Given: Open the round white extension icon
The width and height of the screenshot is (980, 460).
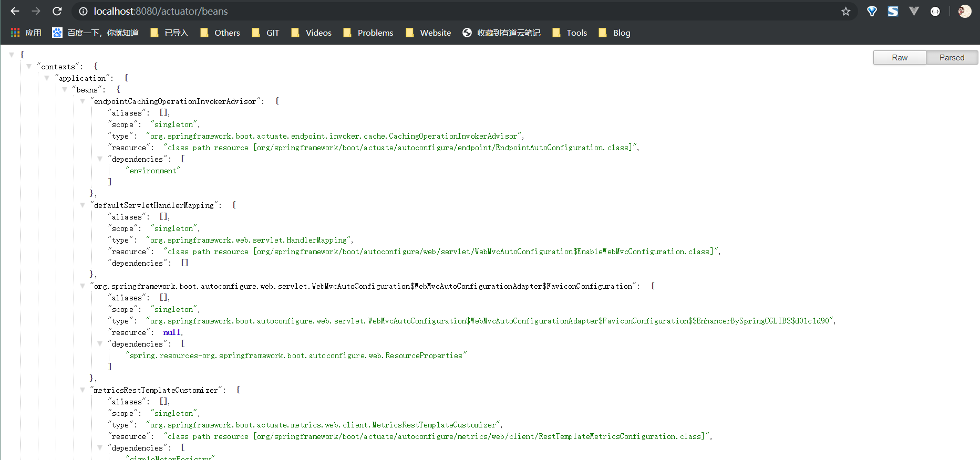Looking at the screenshot, I should click(935, 11).
